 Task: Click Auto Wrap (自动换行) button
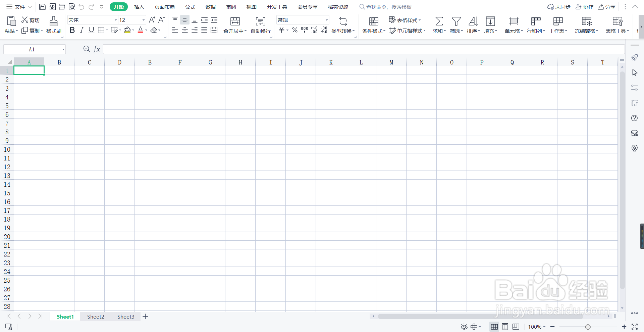[x=261, y=25]
